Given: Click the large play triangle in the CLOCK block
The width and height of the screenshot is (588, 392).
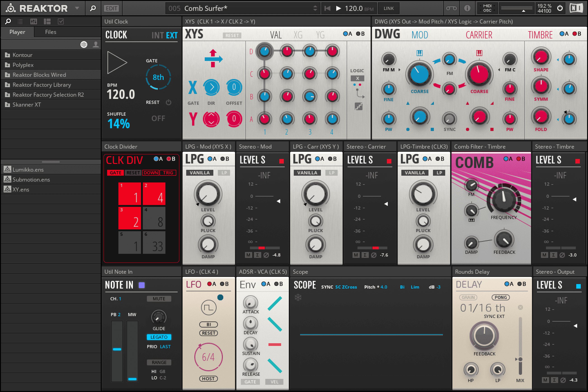Looking at the screenshot, I should [117, 63].
